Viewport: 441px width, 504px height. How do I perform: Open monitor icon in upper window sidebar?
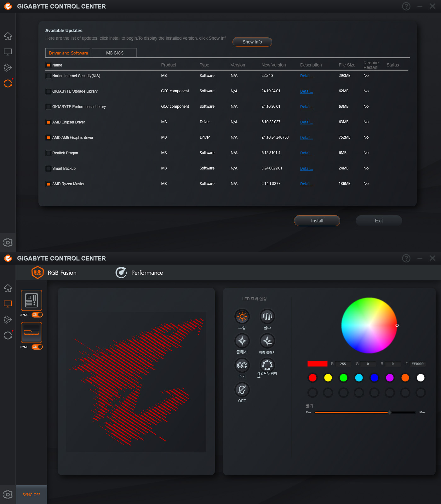pos(8,52)
